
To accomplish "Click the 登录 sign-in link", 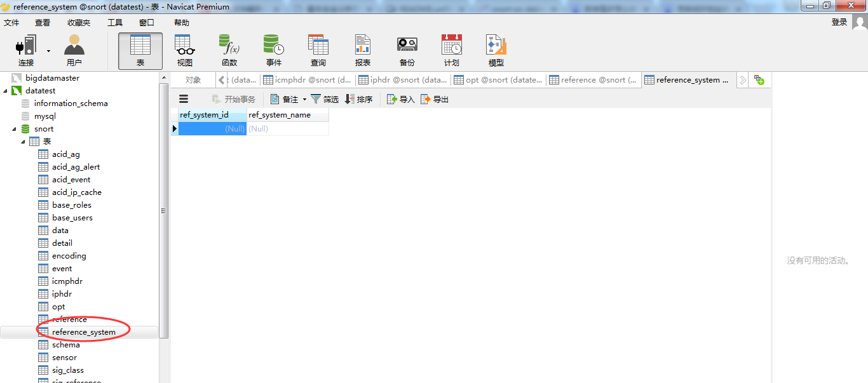I will pyautogui.click(x=839, y=22).
